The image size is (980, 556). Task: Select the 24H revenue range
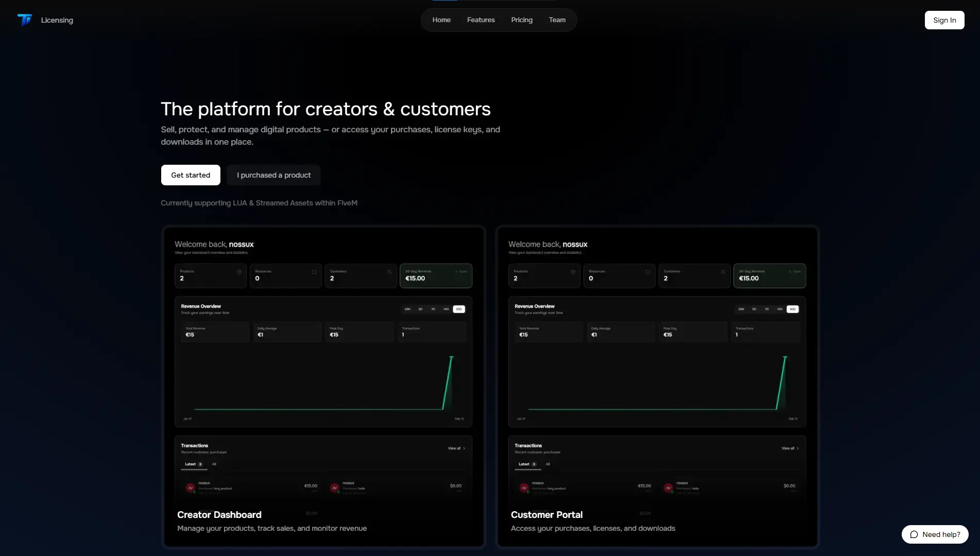[407, 309]
